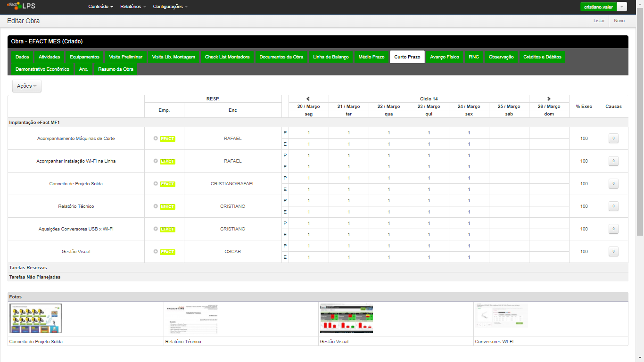Open the Conteúdo menu
644x362 pixels.
100,7
